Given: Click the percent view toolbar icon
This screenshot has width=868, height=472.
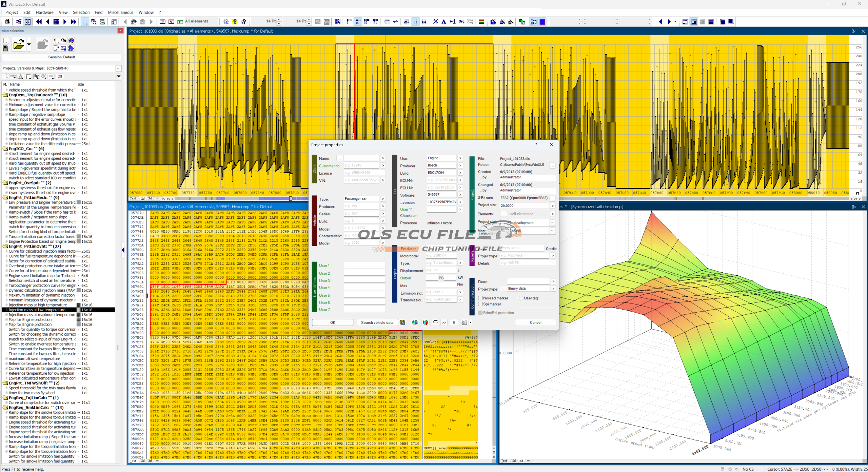Looking at the screenshot, I should click(x=435, y=22).
